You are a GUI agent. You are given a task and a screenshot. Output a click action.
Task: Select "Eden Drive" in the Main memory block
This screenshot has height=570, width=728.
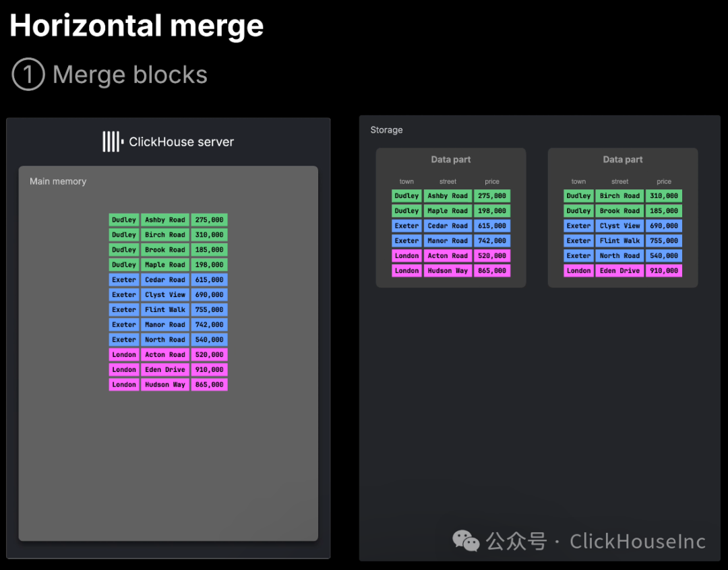pyautogui.click(x=165, y=369)
